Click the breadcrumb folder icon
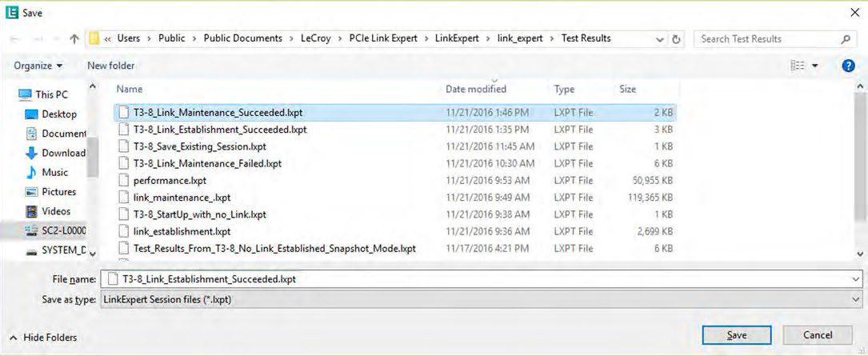 94,38
